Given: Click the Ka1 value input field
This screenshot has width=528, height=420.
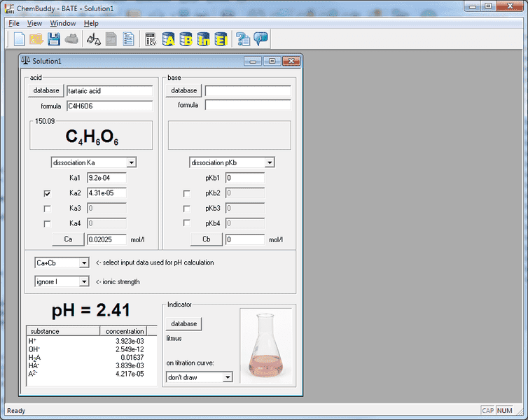Looking at the screenshot, I should (x=106, y=178).
